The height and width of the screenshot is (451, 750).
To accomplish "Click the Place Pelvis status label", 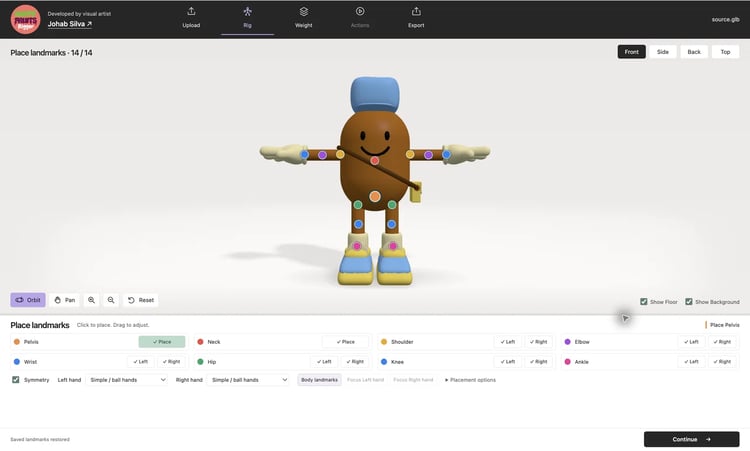I will tap(724, 325).
